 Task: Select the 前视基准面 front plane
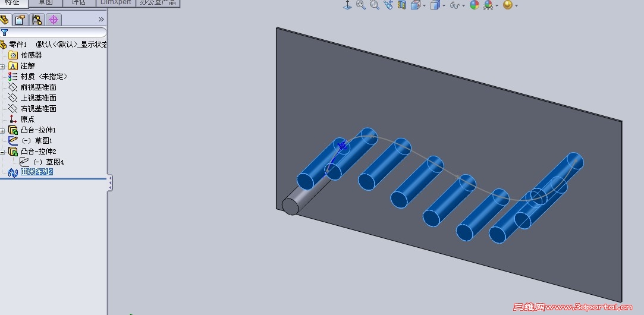pos(38,87)
